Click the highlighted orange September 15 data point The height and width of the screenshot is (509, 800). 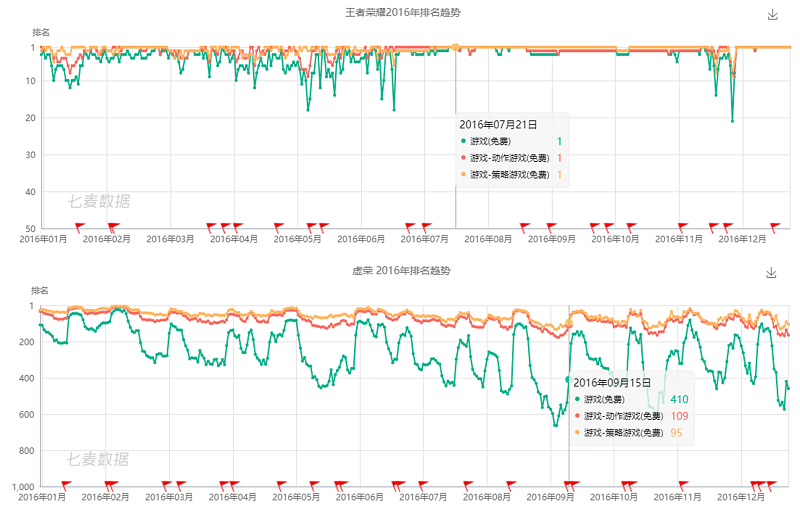click(569, 323)
